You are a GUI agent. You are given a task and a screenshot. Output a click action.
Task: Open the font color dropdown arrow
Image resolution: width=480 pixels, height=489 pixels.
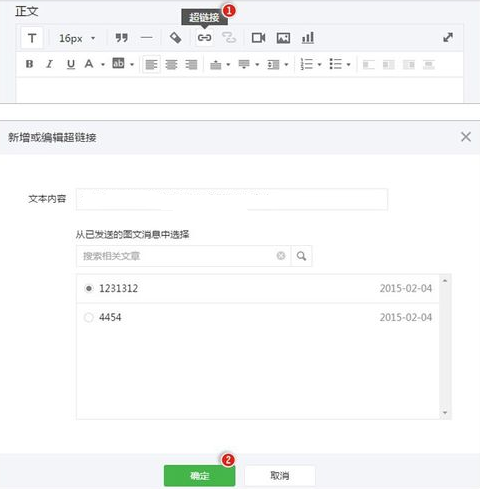103,64
